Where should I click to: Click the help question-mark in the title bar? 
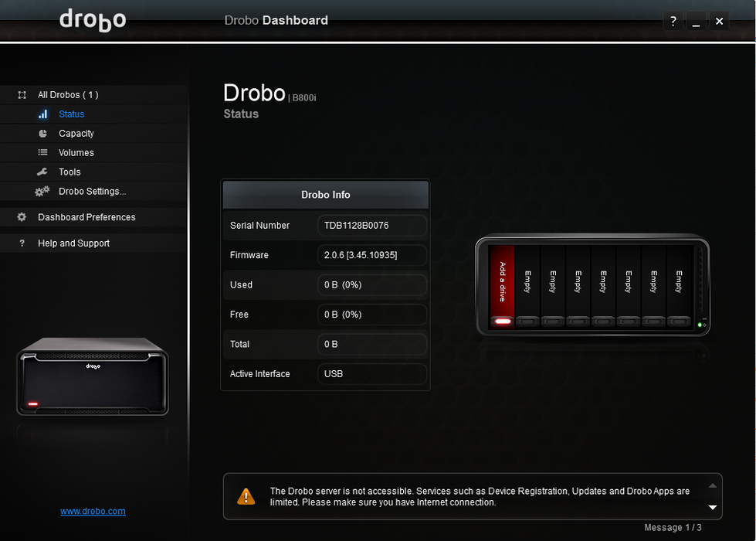coord(673,21)
